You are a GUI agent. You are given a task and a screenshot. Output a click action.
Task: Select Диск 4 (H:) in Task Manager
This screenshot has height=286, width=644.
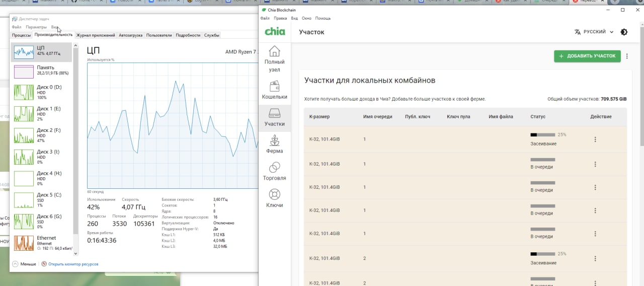(x=41, y=179)
